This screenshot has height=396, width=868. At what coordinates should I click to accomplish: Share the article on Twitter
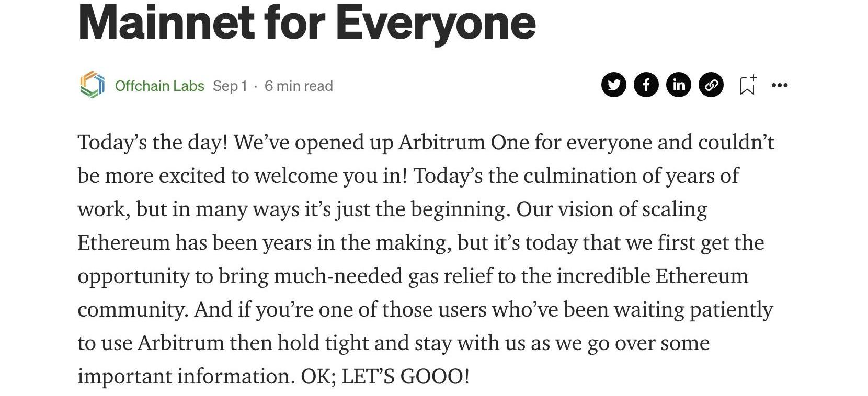[x=614, y=85]
